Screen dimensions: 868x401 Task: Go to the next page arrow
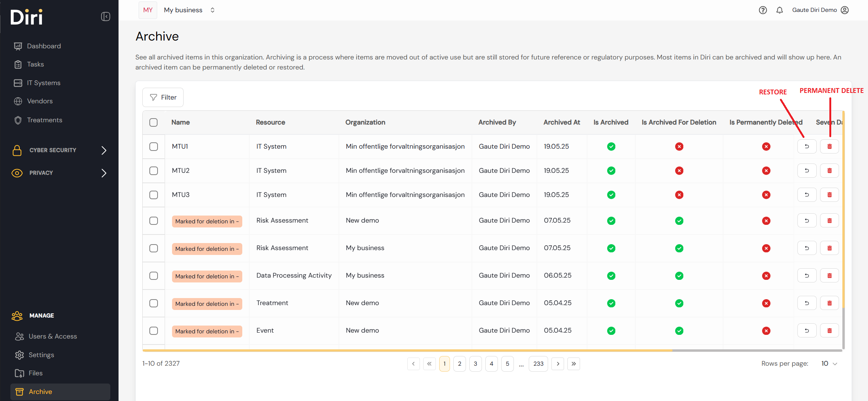tap(558, 364)
